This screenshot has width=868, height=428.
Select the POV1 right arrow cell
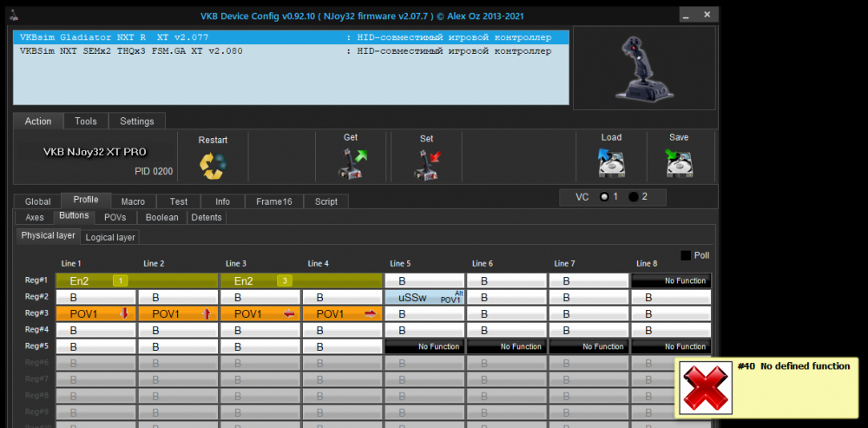point(342,314)
